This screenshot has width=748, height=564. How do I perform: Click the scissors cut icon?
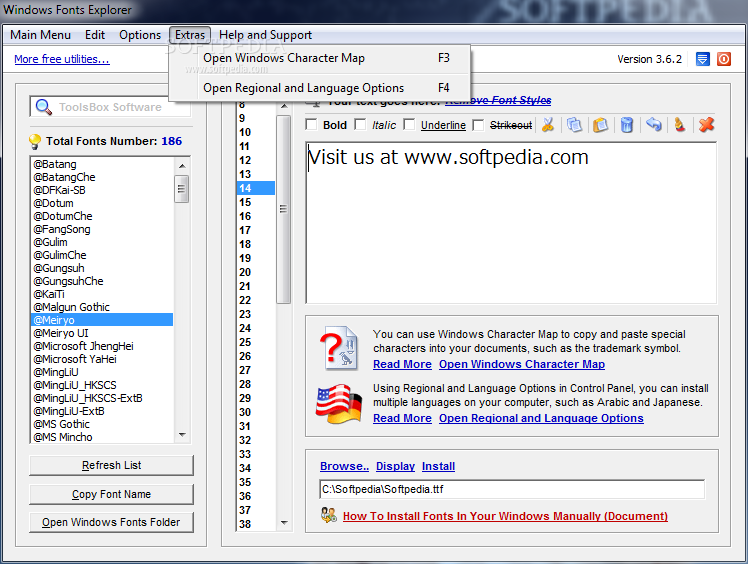(x=548, y=125)
